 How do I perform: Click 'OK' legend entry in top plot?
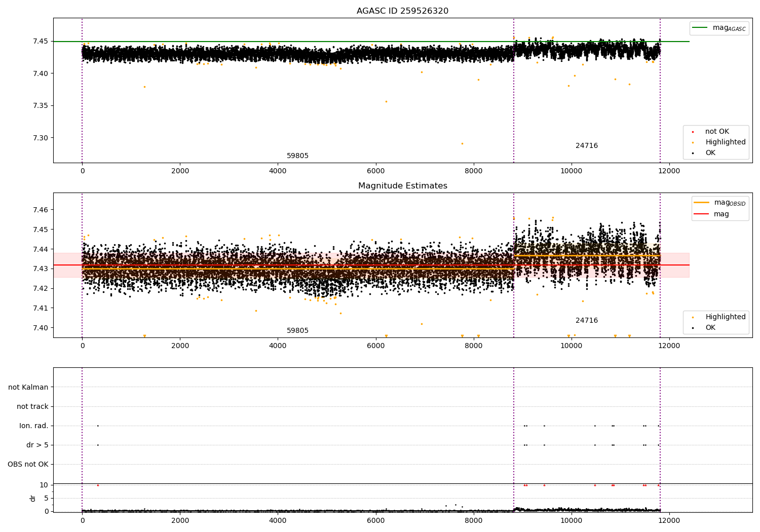(x=710, y=153)
